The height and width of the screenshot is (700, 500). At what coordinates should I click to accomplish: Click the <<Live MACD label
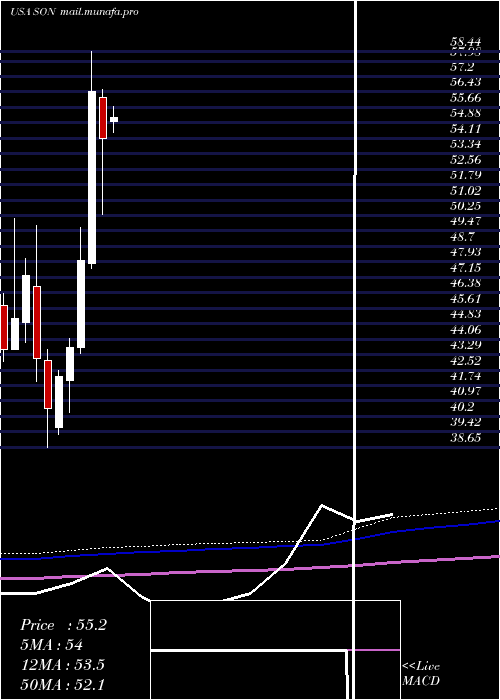coord(421,673)
